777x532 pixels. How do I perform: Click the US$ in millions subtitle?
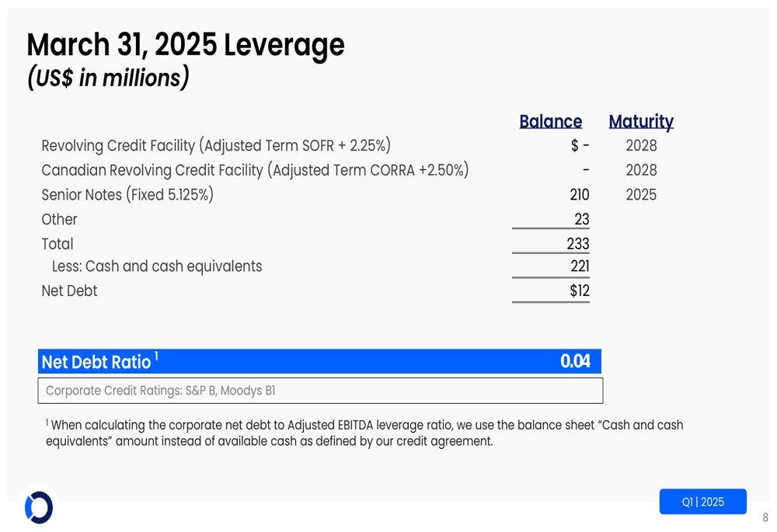(x=108, y=78)
